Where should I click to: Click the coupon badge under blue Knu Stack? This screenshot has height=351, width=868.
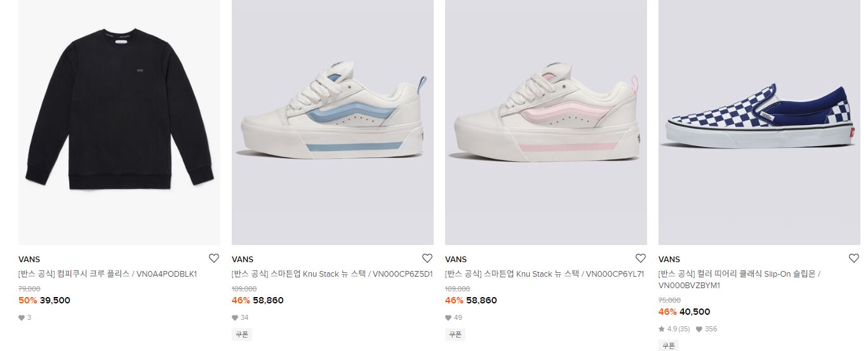(242, 334)
